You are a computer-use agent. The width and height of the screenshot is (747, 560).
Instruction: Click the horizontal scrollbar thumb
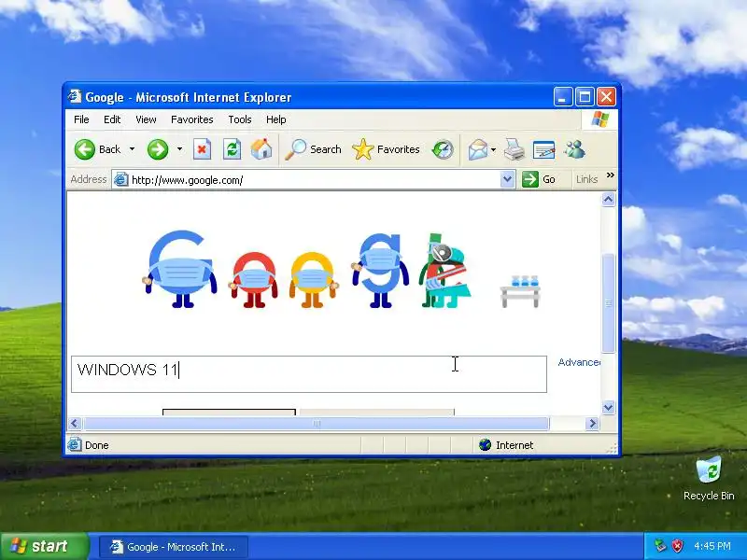[x=317, y=423]
